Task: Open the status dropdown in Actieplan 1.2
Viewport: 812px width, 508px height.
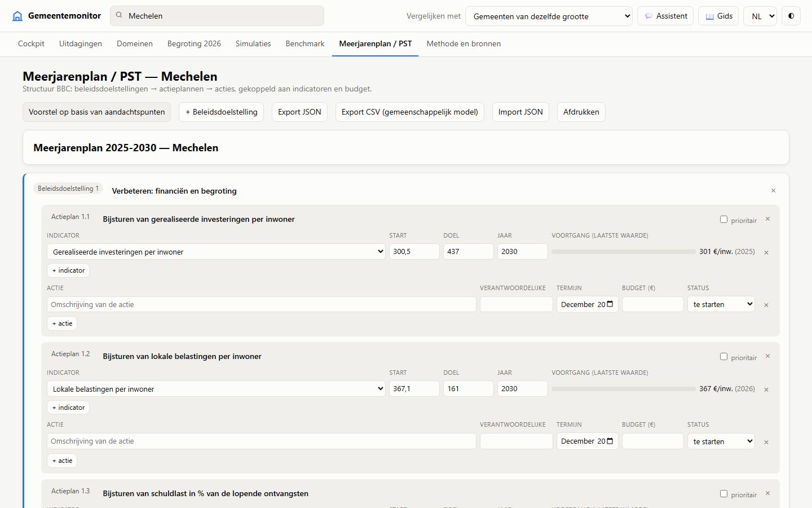Action: point(721,441)
